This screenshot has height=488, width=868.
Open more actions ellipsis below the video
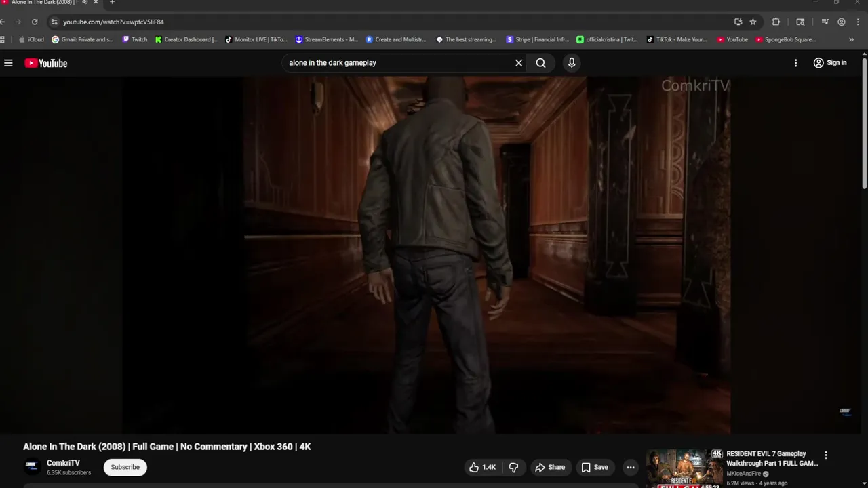pos(631,467)
